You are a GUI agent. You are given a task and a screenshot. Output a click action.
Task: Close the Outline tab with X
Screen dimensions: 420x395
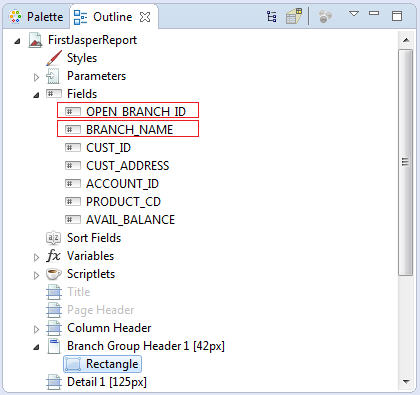[145, 17]
